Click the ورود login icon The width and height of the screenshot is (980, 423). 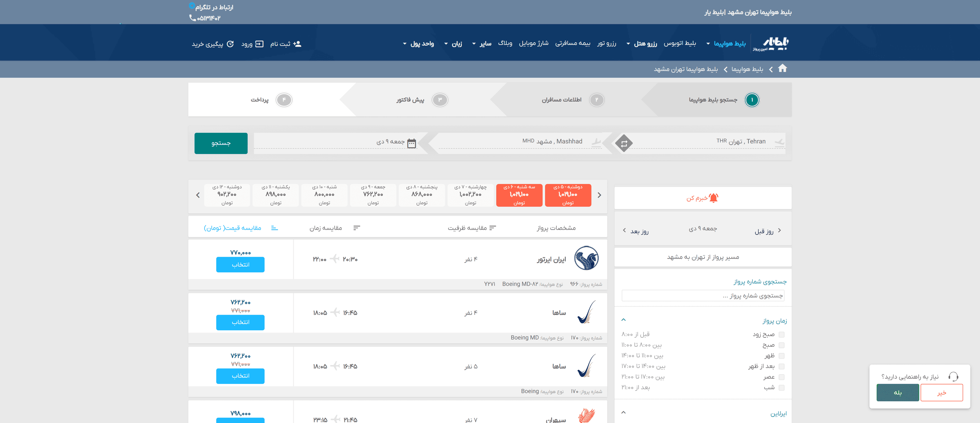point(259,44)
